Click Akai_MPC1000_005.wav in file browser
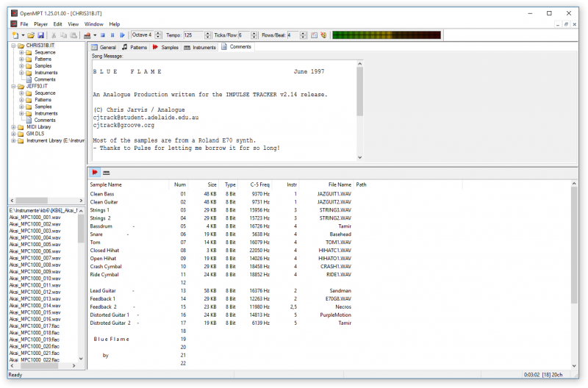Viewport: 588px width, 388px height. 35,245
